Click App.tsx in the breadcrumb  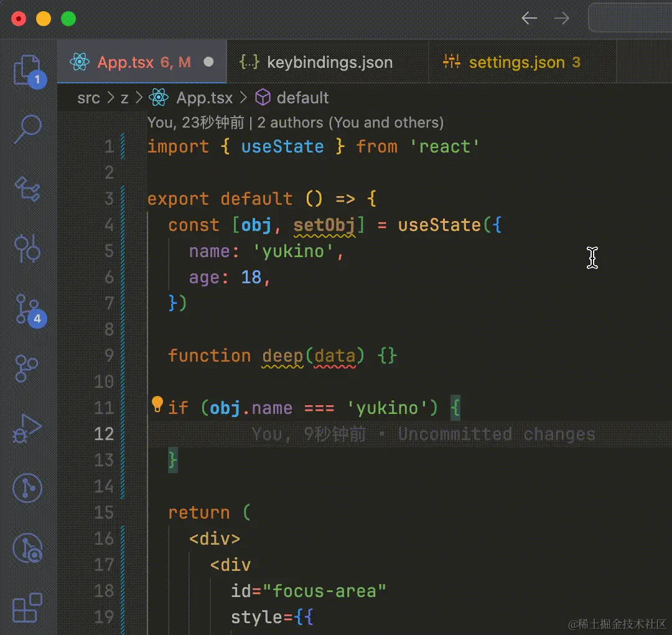click(205, 98)
